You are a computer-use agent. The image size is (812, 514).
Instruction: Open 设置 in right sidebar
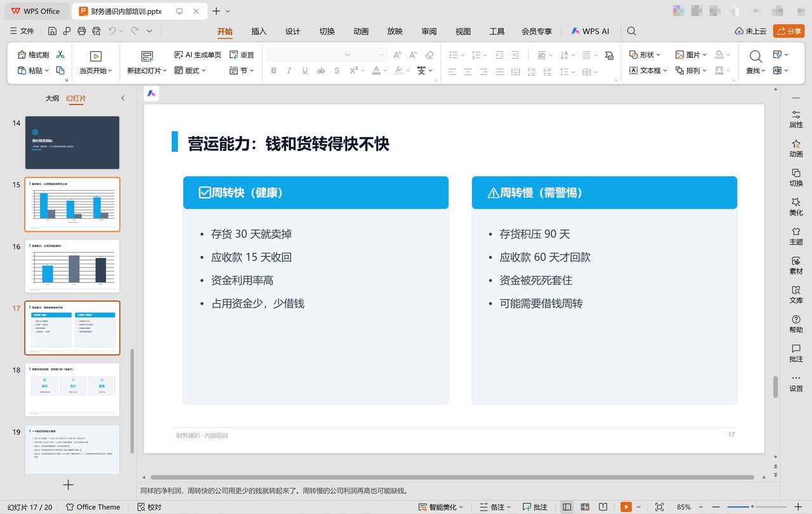click(x=796, y=383)
